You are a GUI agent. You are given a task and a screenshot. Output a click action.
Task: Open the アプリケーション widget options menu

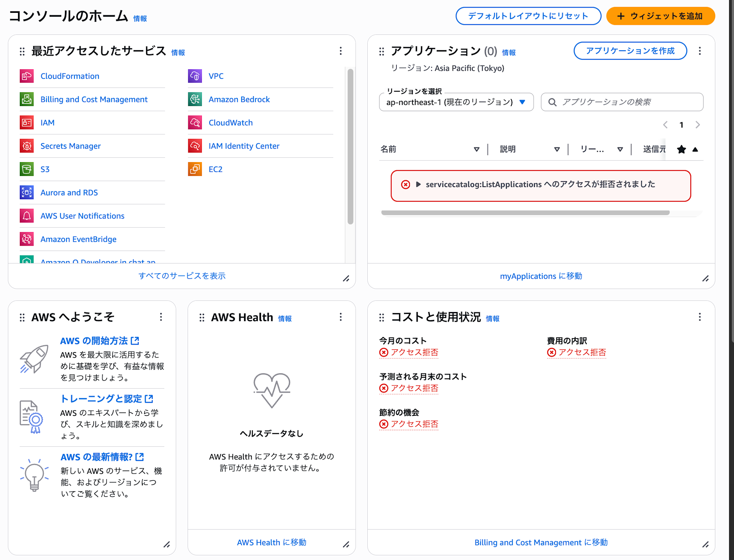coord(700,51)
